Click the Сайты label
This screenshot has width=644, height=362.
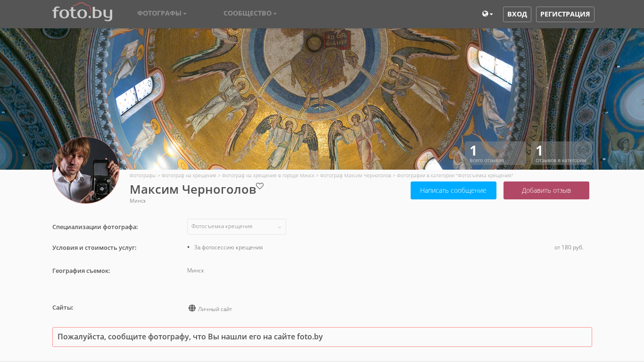[x=63, y=307]
